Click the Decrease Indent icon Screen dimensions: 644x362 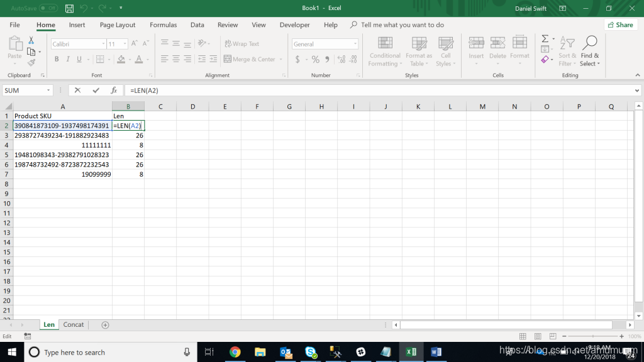[202, 59]
